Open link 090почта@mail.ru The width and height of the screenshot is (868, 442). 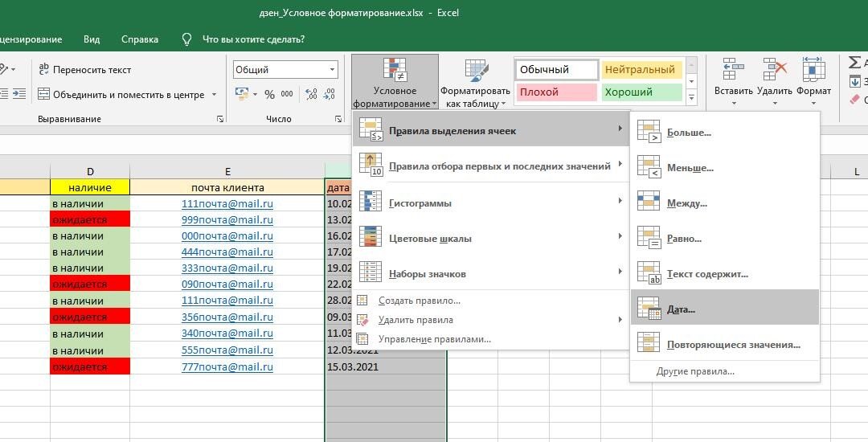click(227, 284)
